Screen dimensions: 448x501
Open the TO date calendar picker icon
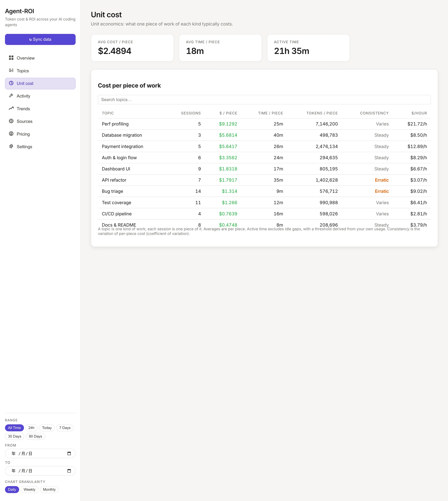click(69, 471)
